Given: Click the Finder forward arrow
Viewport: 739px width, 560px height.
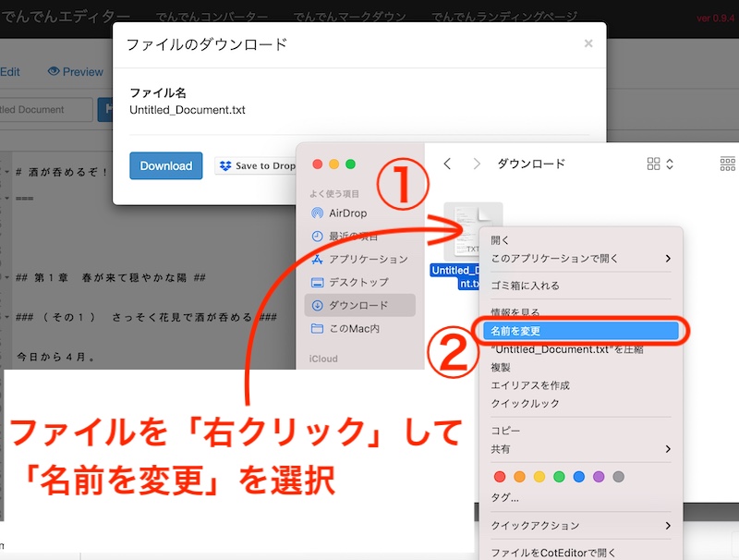Looking at the screenshot, I should [x=477, y=164].
